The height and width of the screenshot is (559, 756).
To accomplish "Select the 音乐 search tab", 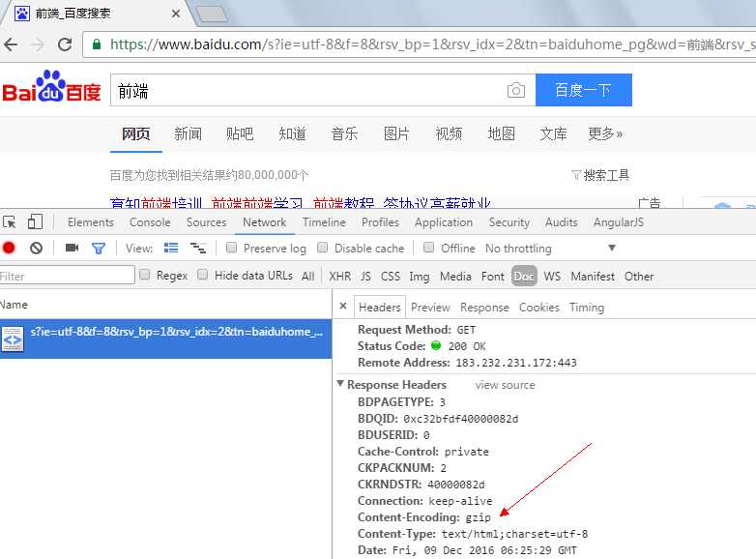I will tap(344, 133).
